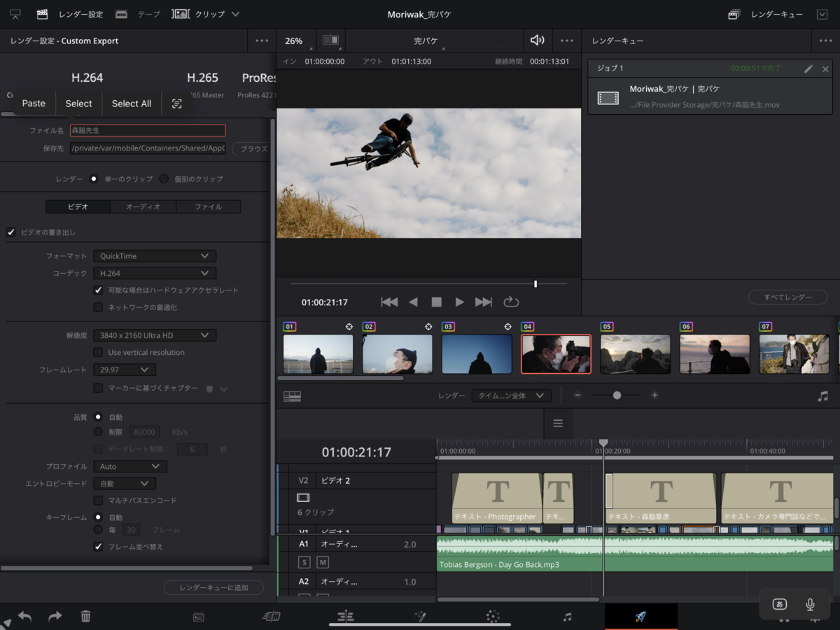Jump to last frame with skip-forward button
The width and height of the screenshot is (840, 630).
pos(484,302)
